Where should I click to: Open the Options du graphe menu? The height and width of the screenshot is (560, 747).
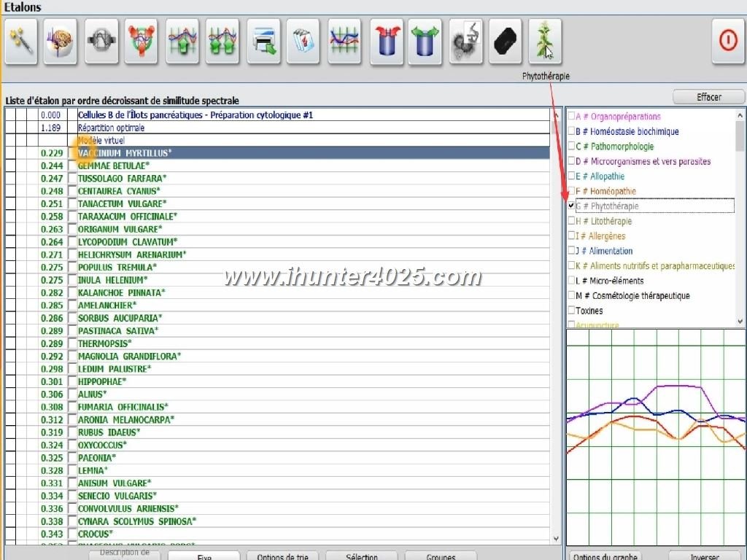click(x=604, y=556)
